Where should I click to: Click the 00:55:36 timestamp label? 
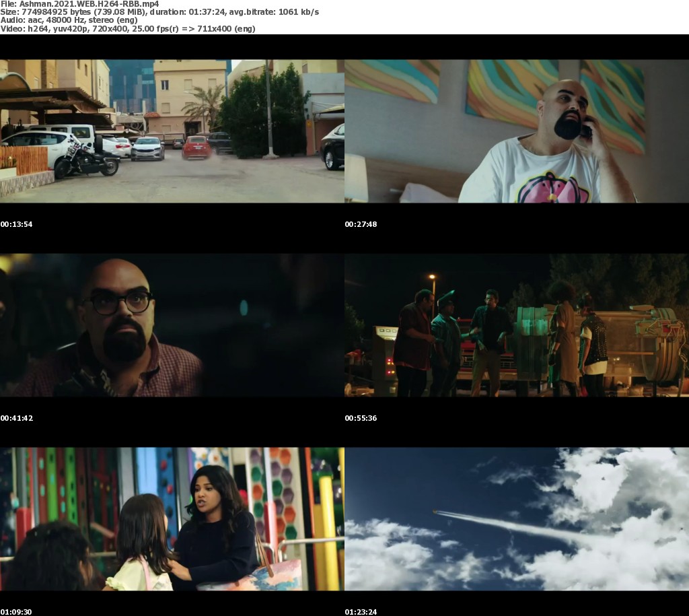point(361,418)
